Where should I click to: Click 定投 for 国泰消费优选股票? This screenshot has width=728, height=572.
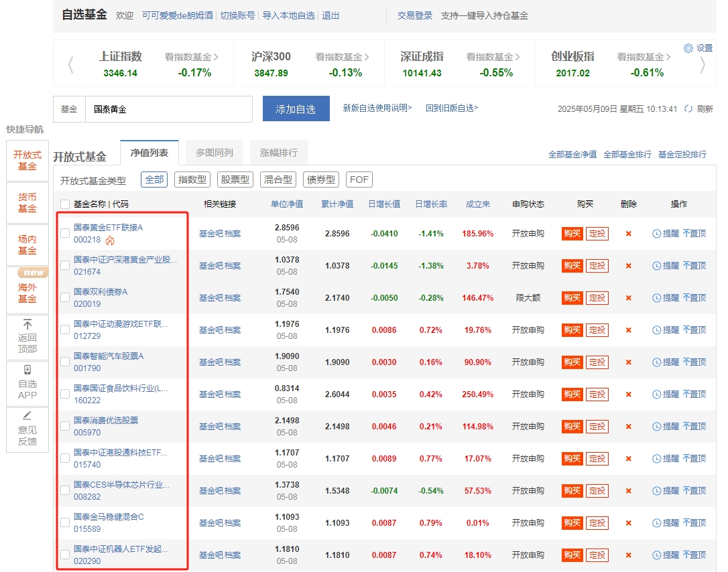(x=597, y=427)
